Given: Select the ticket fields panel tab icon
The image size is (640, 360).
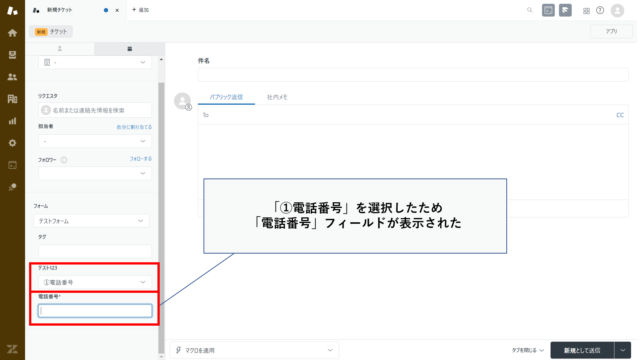Looking at the screenshot, I should [x=130, y=49].
